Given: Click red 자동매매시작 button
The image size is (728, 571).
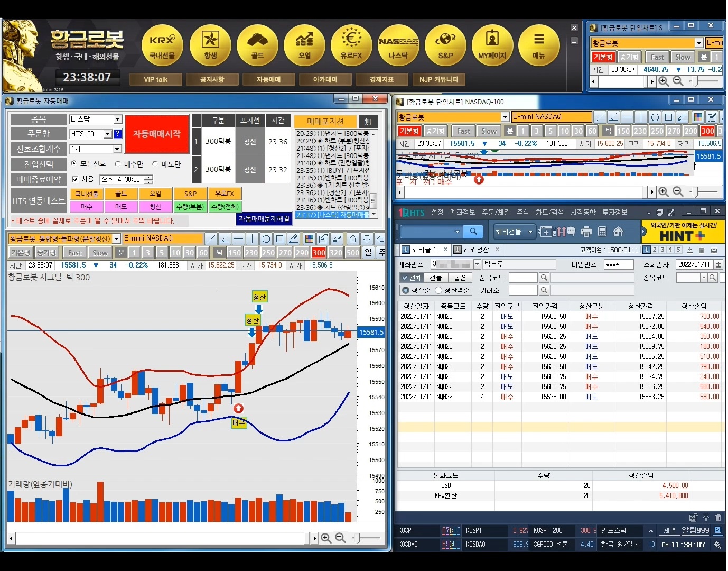Looking at the screenshot, I should pyautogui.click(x=157, y=134).
